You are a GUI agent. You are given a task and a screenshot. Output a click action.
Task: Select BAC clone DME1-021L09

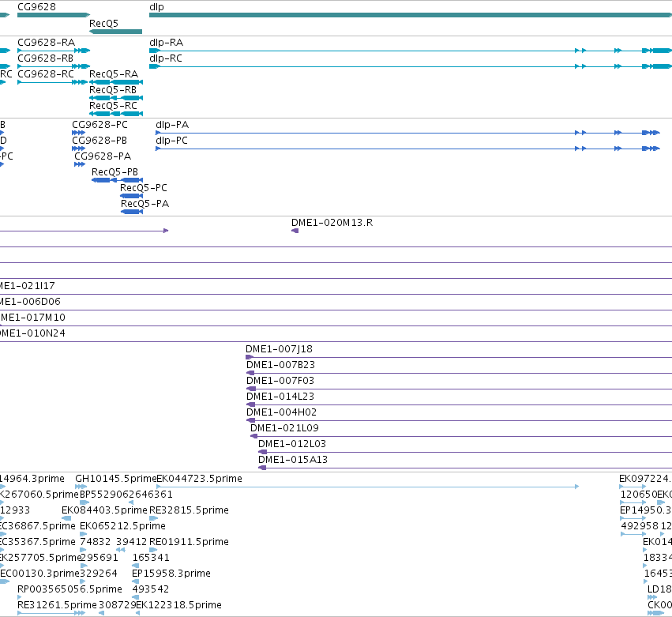(461, 437)
